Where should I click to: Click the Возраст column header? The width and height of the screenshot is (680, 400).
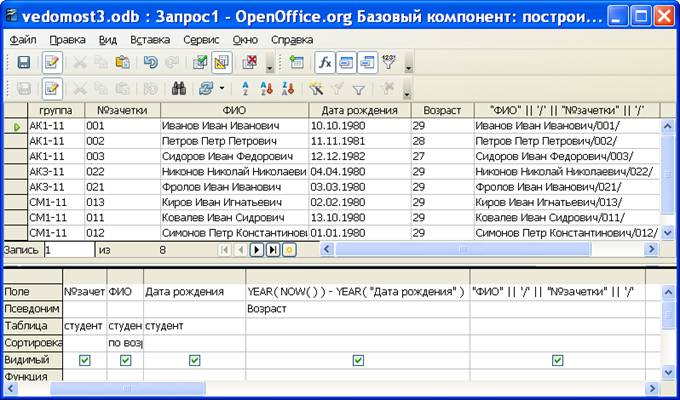coord(441,110)
